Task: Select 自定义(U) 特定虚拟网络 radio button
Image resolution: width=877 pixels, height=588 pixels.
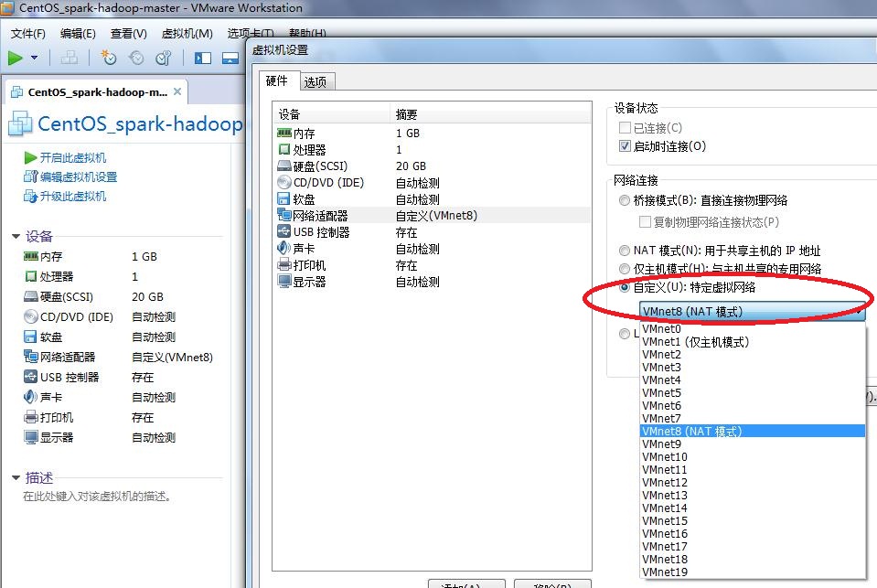Action: (625, 287)
